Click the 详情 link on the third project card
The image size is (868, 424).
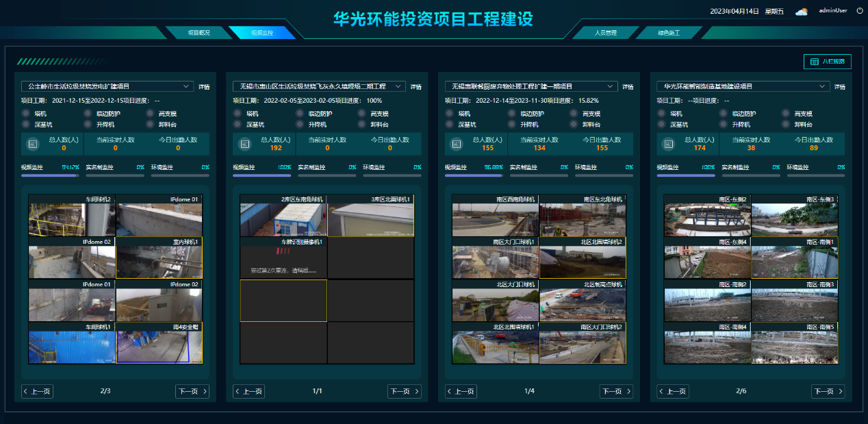629,86
